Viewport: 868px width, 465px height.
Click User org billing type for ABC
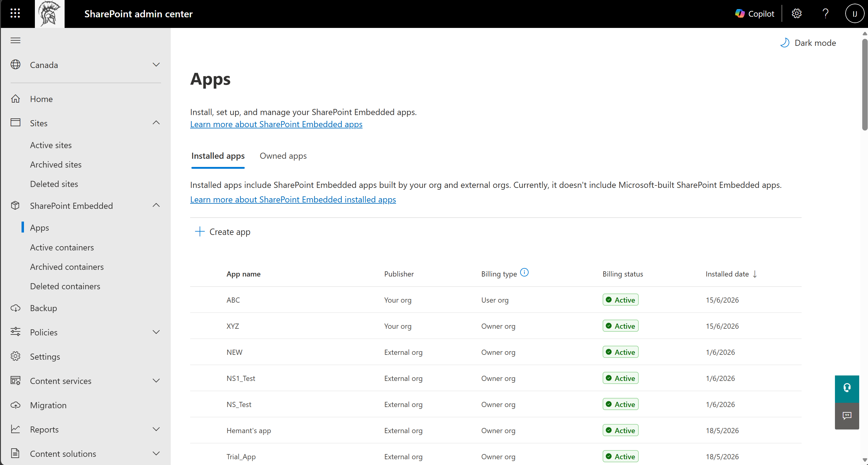[x=495, y=300]
